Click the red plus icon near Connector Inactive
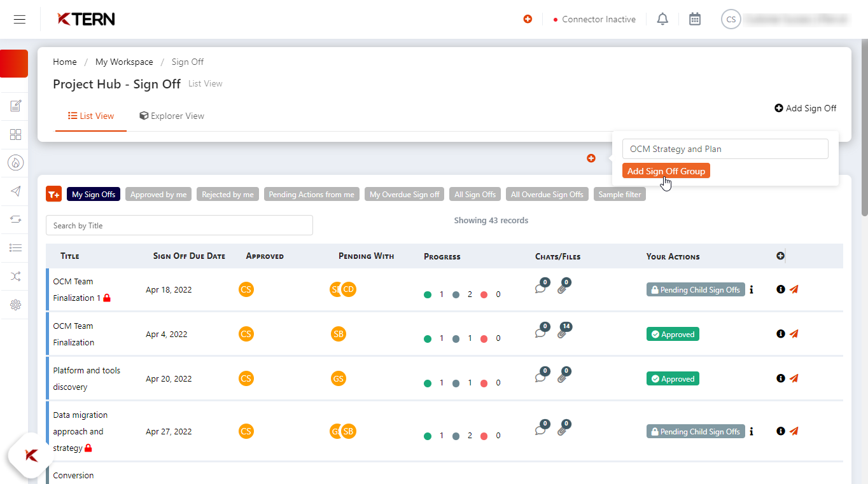 pos(528,19)
